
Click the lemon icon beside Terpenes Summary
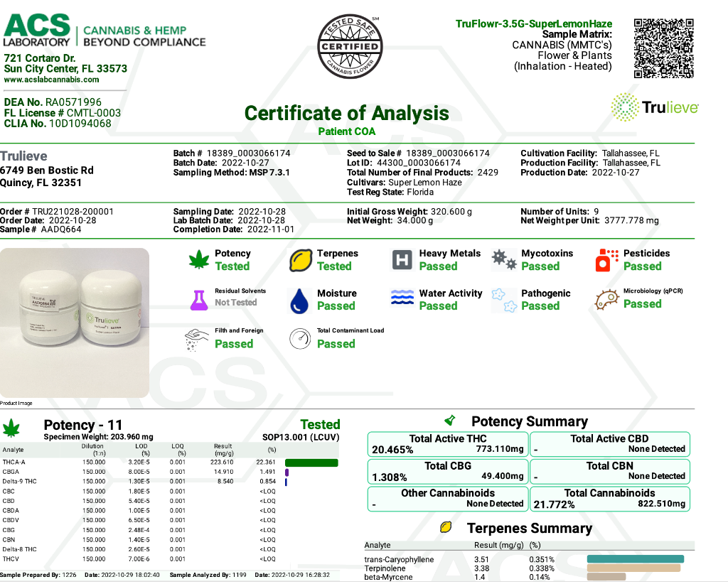tap(446, 527)
